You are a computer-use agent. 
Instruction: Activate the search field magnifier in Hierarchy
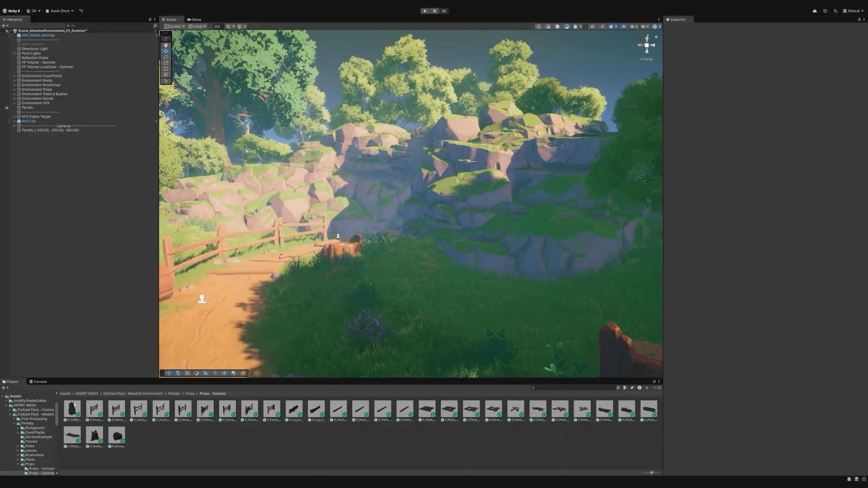click(69, 26)
